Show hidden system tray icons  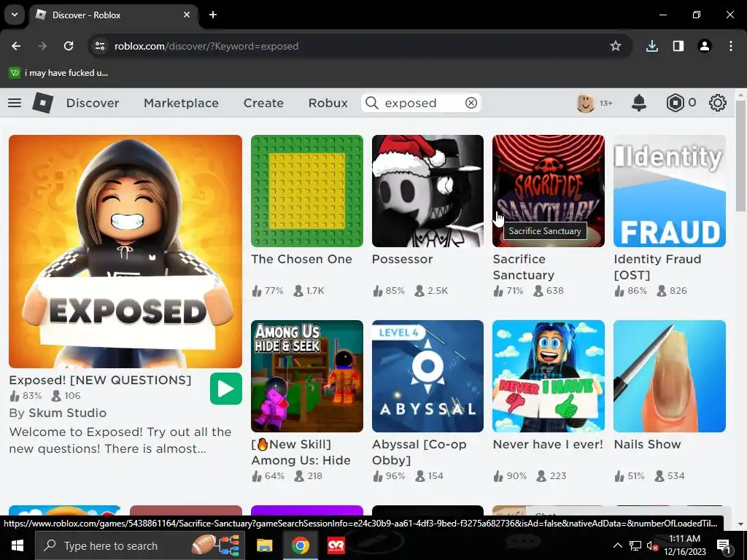[617, 545]
